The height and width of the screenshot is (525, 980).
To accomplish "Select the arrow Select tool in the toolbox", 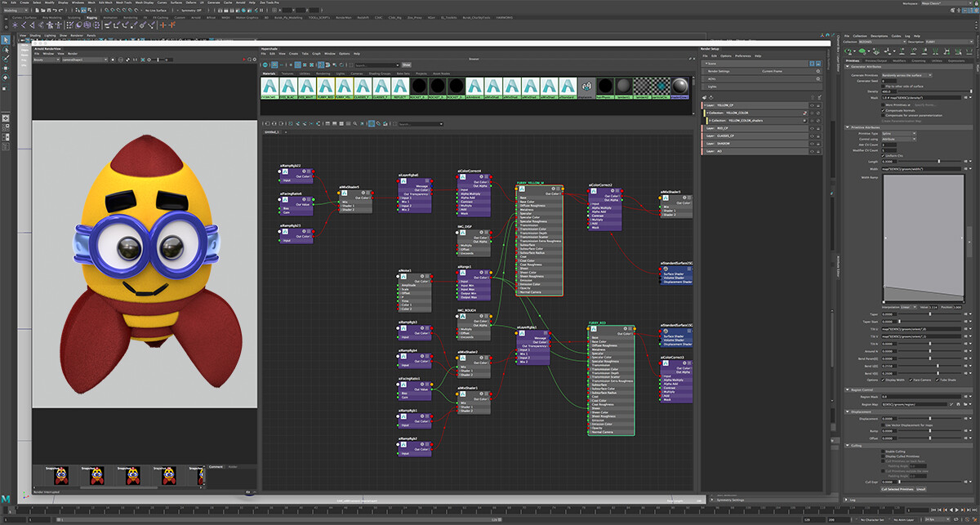I will [x=6, y=38].
